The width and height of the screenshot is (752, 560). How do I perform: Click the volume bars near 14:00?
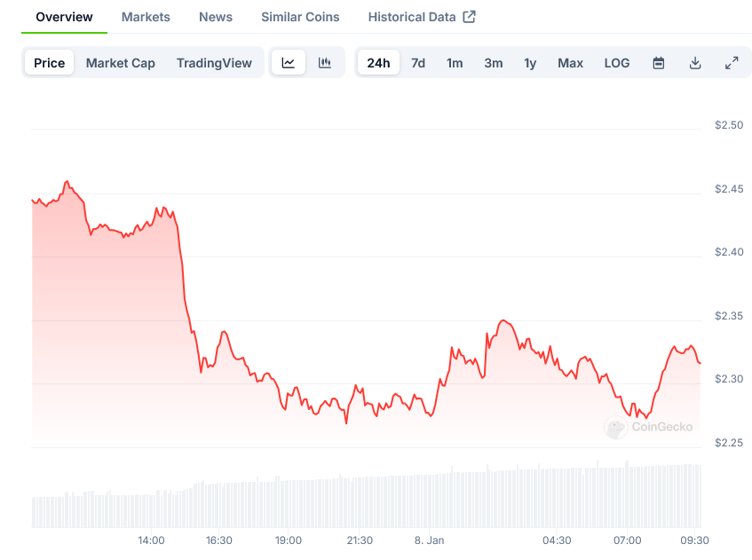[151, 509]
